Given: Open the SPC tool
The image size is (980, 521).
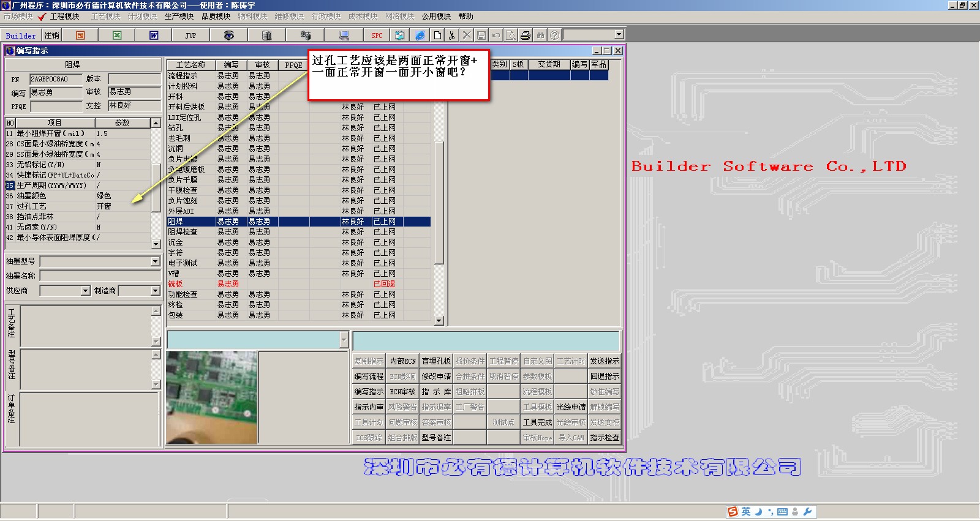Looking at the screenshot, I should point(377,36).
